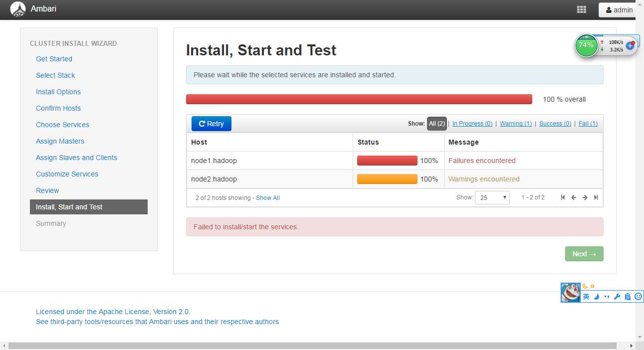Click the Doraemon input method avatar
The width and height of the screenshot is (644, 350).
coord(570,293)
